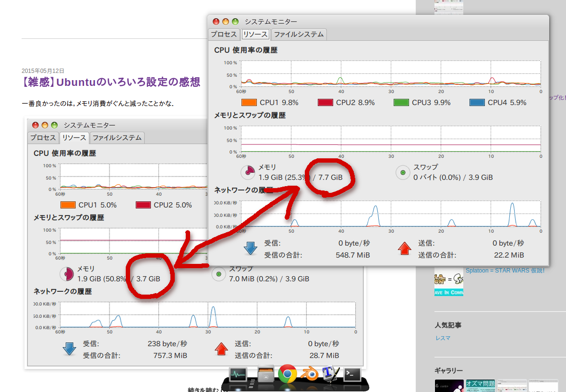Launch Google Chrome from the dock
566x392 pixels.
tap(288, 374)
